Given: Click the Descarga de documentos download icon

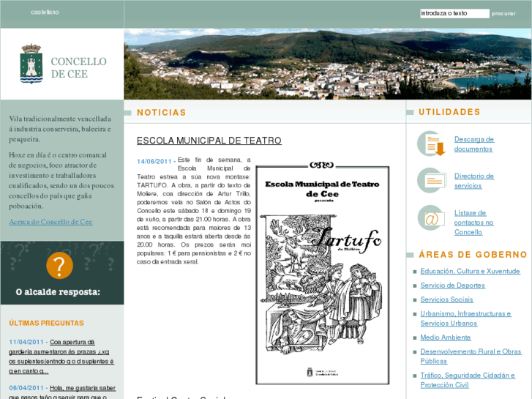Looking at the screenshot, I should point(432,143).
